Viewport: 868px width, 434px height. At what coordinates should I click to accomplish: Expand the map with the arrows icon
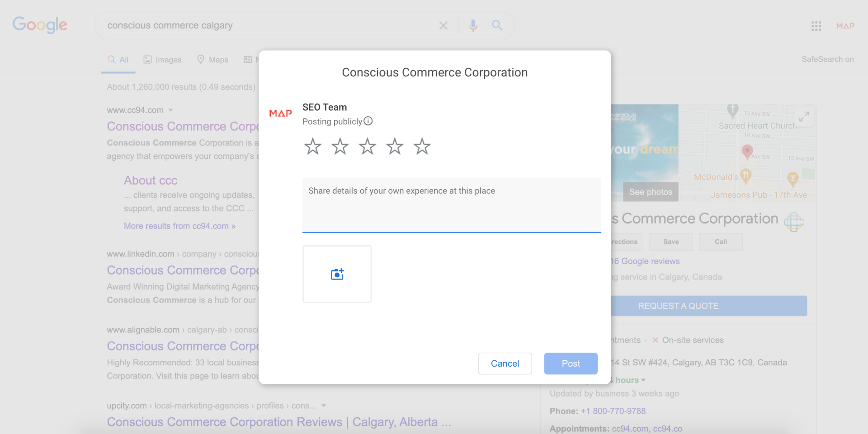coord(804,117)
